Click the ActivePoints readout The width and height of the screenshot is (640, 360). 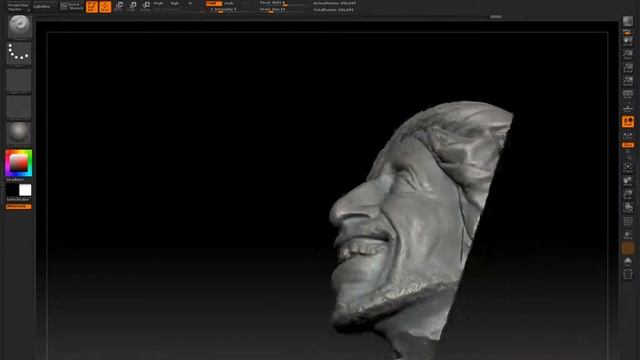click(x=334, y=3)
